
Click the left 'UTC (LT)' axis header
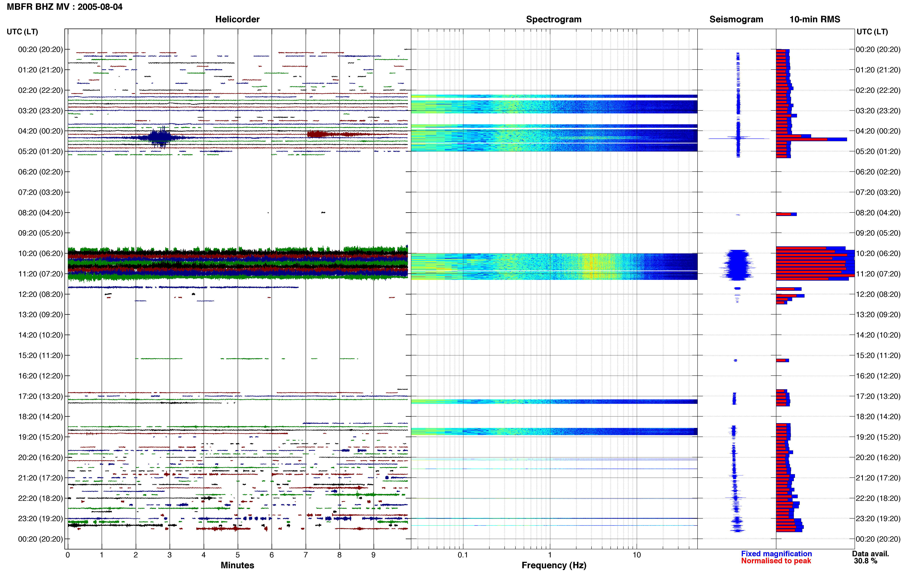point(22,32)
